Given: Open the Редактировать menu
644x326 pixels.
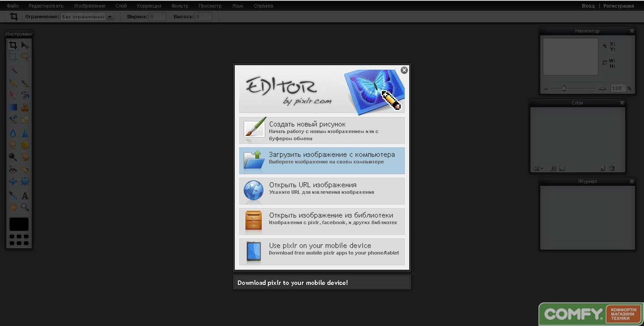Looking at the screenshot, I should pyautogui.click(x=46, y=6).
